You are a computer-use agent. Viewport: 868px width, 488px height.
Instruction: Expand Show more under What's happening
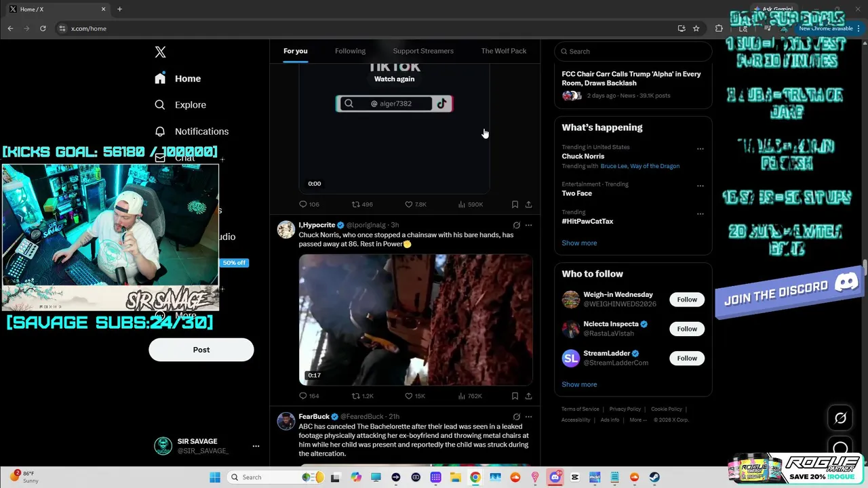pyautogui.click(x=579, y=243)
